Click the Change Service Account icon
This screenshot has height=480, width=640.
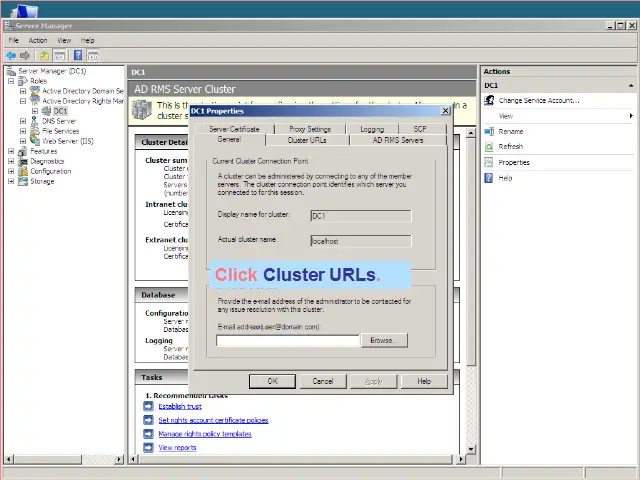(489, 100)
